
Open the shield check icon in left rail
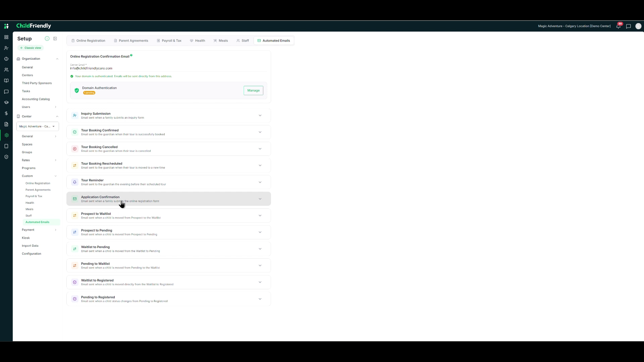[x=6, y=157]
